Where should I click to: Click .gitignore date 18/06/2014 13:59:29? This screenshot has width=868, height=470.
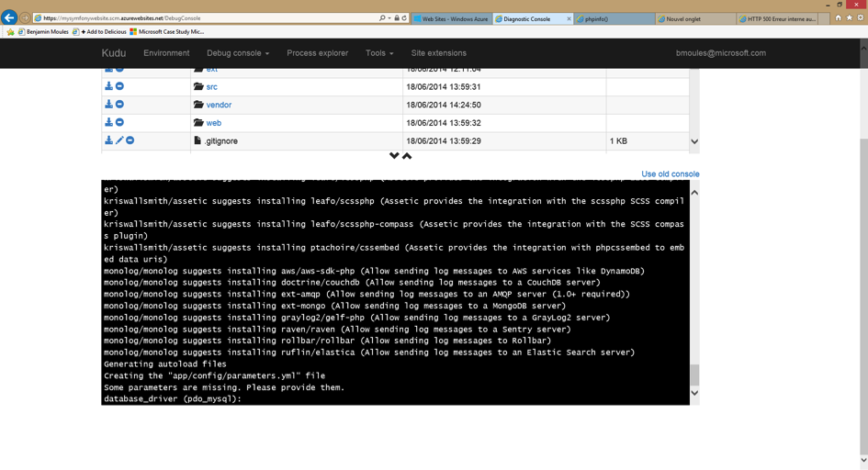pos(444,141)
